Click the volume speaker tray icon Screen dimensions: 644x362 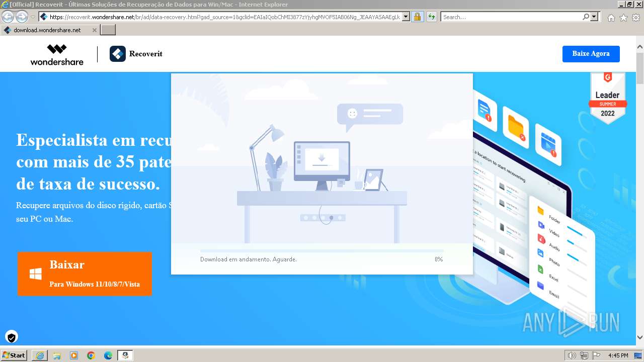pyautogui.click(x=572, y=355)
